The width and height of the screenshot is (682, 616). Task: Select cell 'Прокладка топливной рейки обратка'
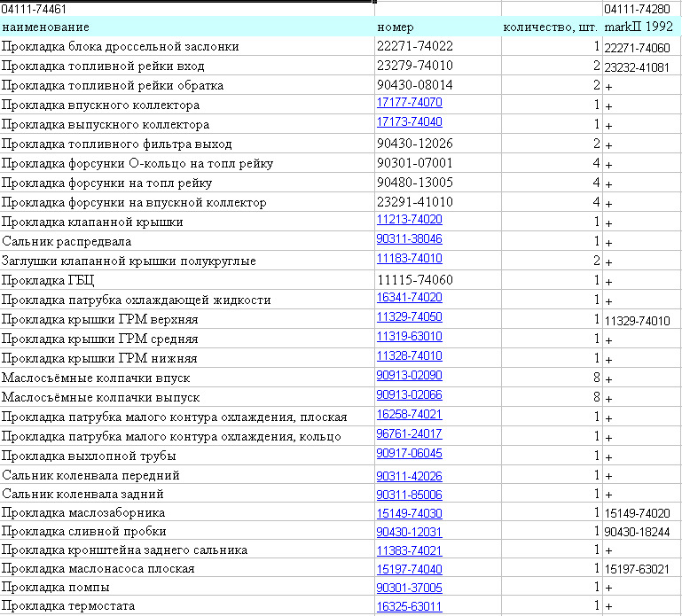(x=187, y=85)
